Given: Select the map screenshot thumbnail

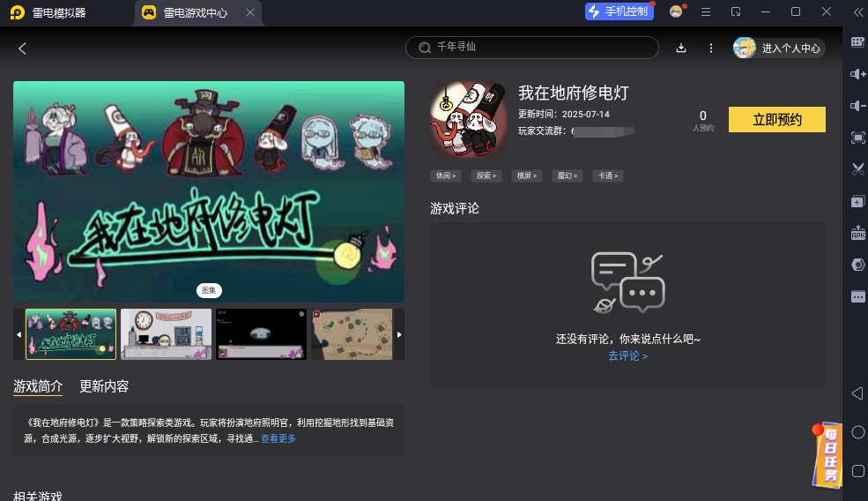Looking at the screenshot, I should [352, 334].
